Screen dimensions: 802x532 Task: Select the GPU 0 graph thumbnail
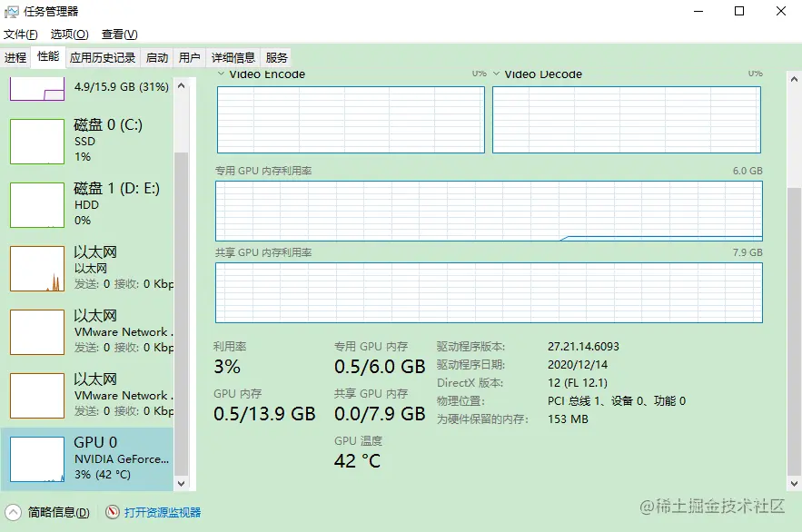37,459
